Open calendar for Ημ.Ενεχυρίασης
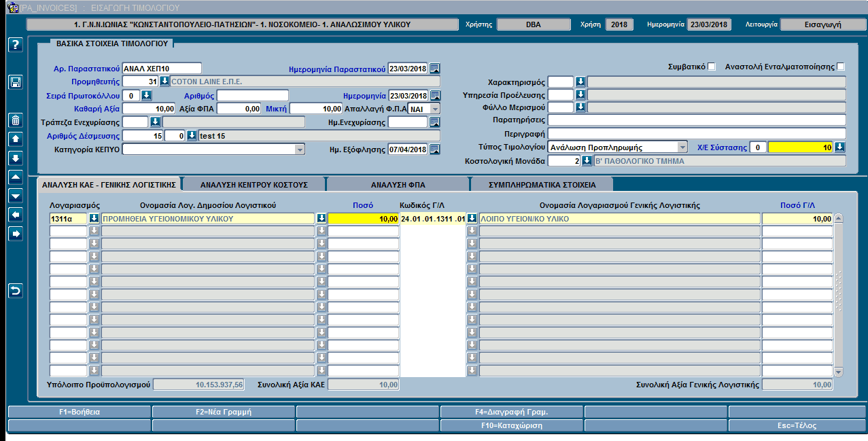Image resolution: width=868 pixels, height=441 pixels. [x=435, y=122]
